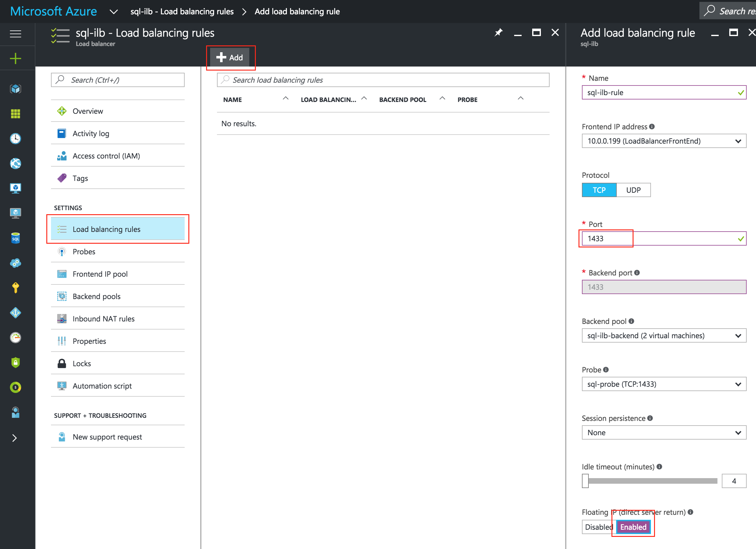Click the Probe info icon

tap(606, 369)
